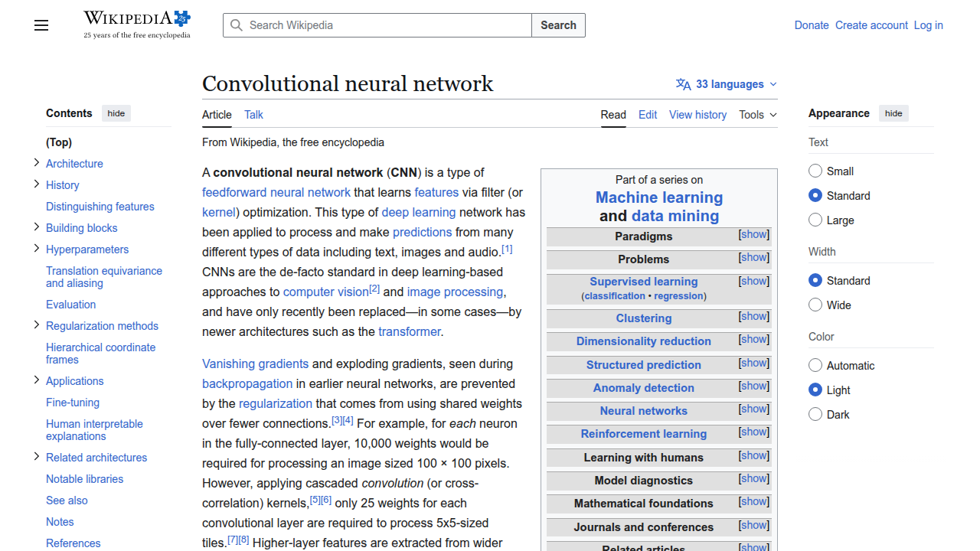This screenshot has width=980, height=551.
Task: Select the Read tab
Action: tap(613, 115)
